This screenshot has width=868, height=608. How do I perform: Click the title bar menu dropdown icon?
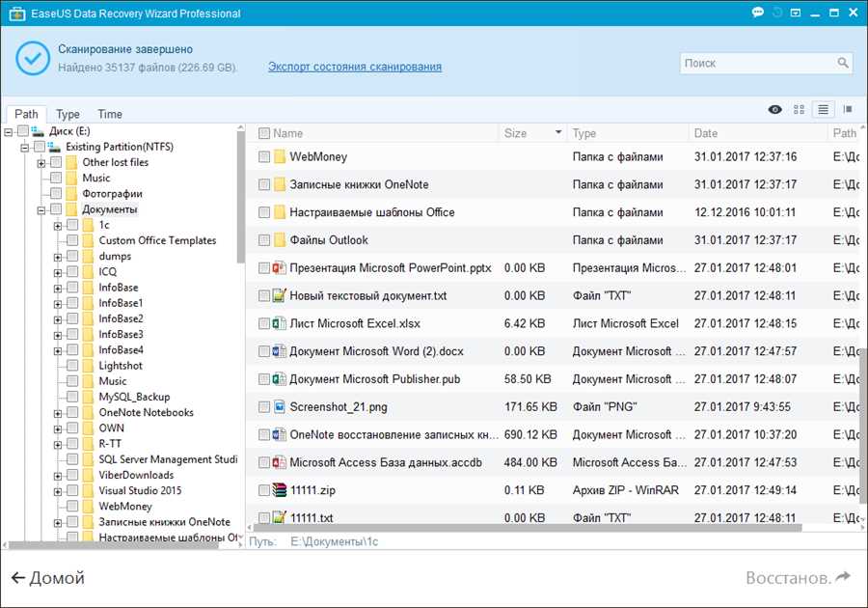pyautogui.click(x=796, y=13)
